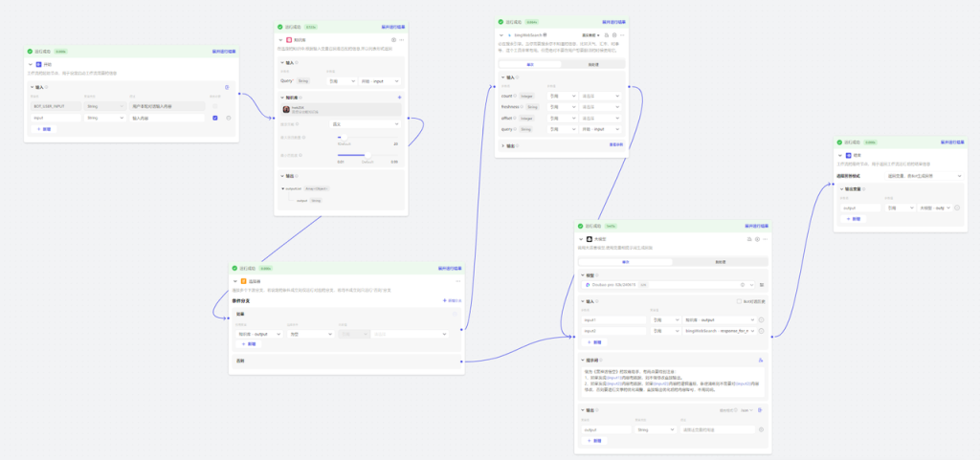Switch to the batch tab in BingWebSearch node
The image size is (980, 460).
tap(593, 64)
